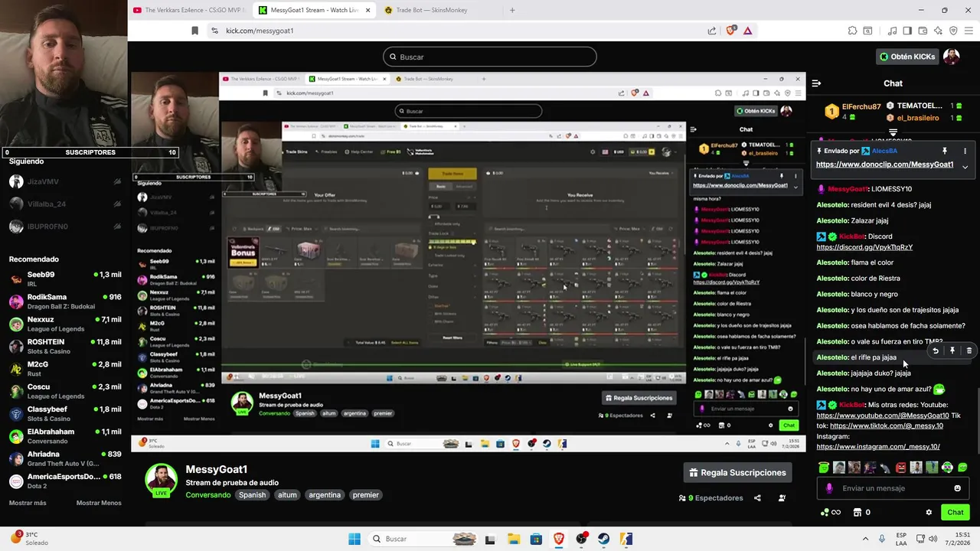Open followed channel JizaVMV
Image resolution: width=980 pixels, height=551 pixels.
tap(65, 181)
